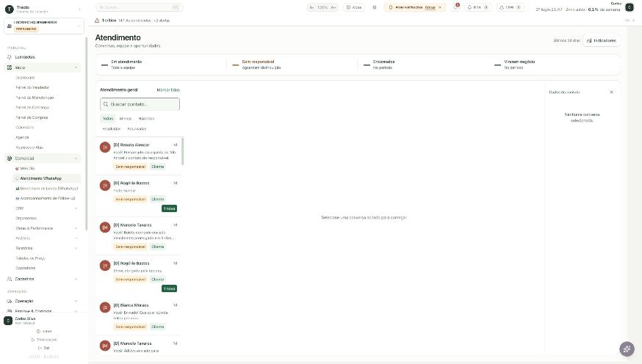The height and width of the screenshot is (364, 642).
Task: Open Tabelas de Preço sidebar item
Action: click(x=30, y=258)
